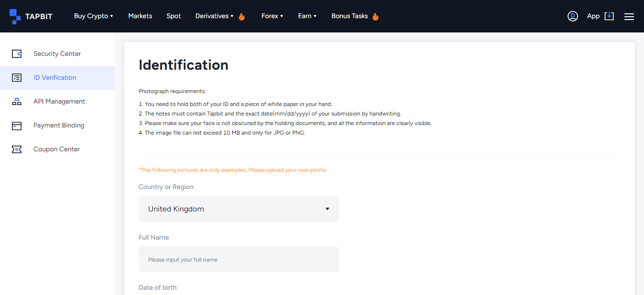
Task: Open the Country or Region selector
Action: click(x=239, y=209)
